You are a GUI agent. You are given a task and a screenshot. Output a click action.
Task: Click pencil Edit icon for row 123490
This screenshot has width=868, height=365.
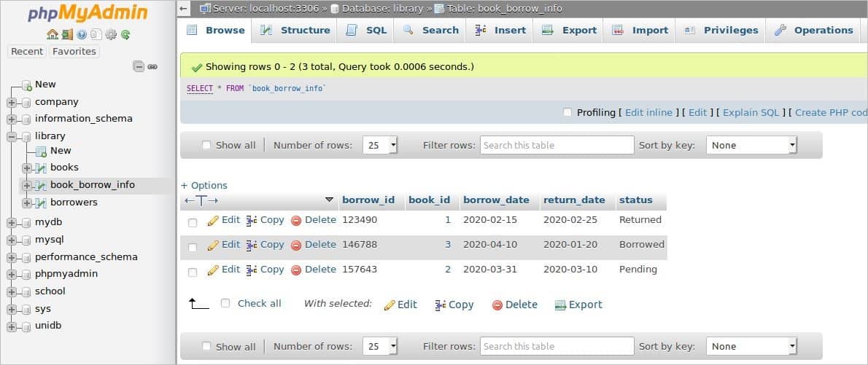pos(213,220)
